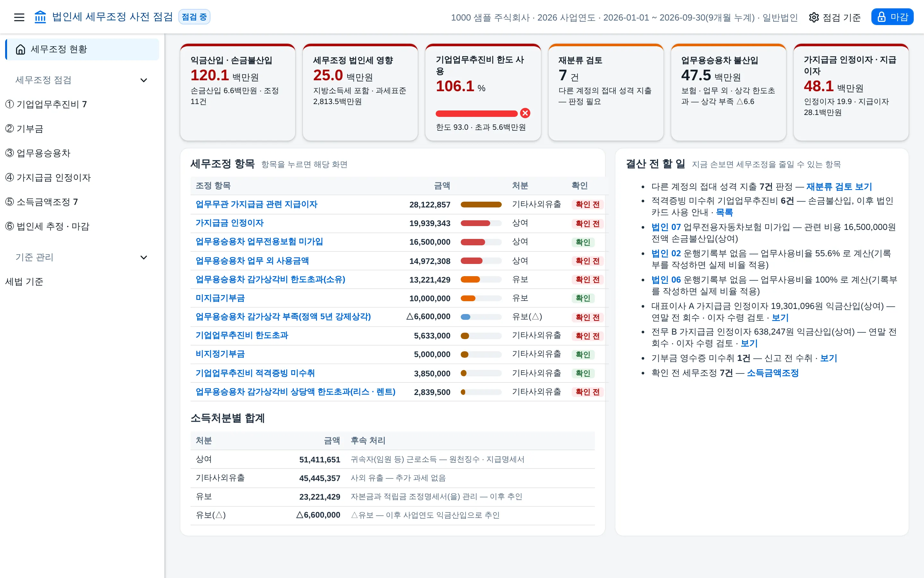Viewport: 924px width, 578px height.
Task: Click 목록 link in to-do list
Action: pos(724,212)
